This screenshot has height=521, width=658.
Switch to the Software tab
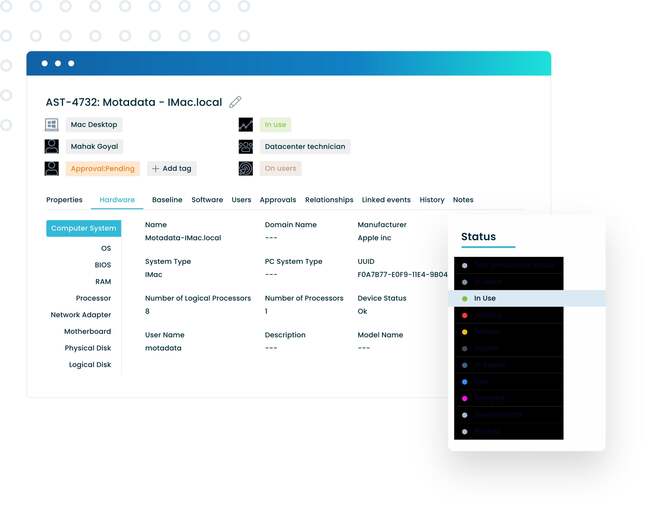(x=207, y=200)
